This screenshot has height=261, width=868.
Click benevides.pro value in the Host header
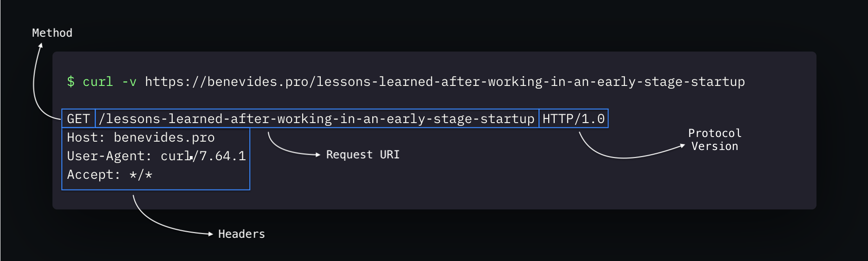164,138
